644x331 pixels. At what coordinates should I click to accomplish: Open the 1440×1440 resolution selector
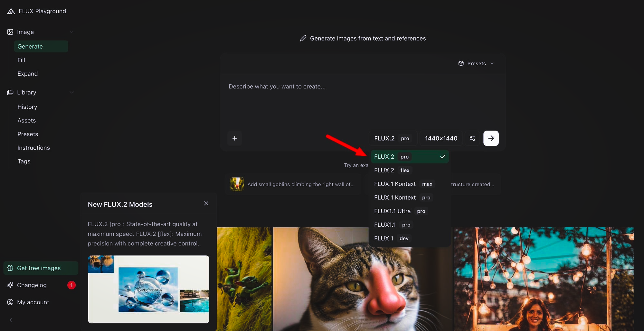coord(441,138)
